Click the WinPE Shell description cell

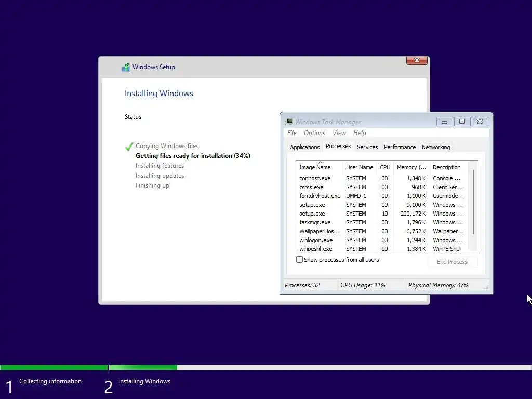pos(447,249)
